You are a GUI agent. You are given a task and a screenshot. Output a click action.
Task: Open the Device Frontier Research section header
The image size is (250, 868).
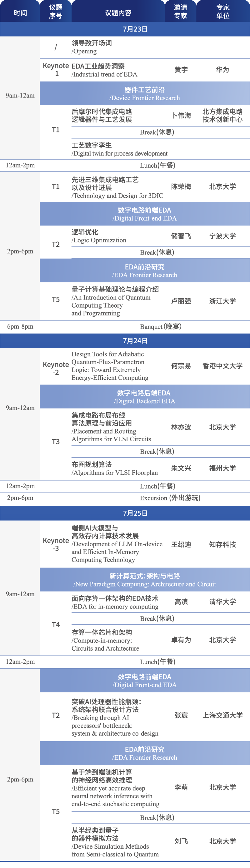pos(145,94)
